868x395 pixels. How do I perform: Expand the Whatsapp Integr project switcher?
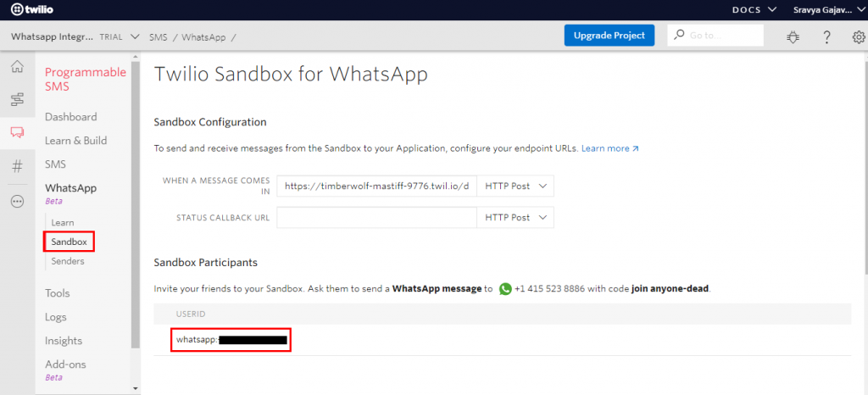[x=75, y=37]
